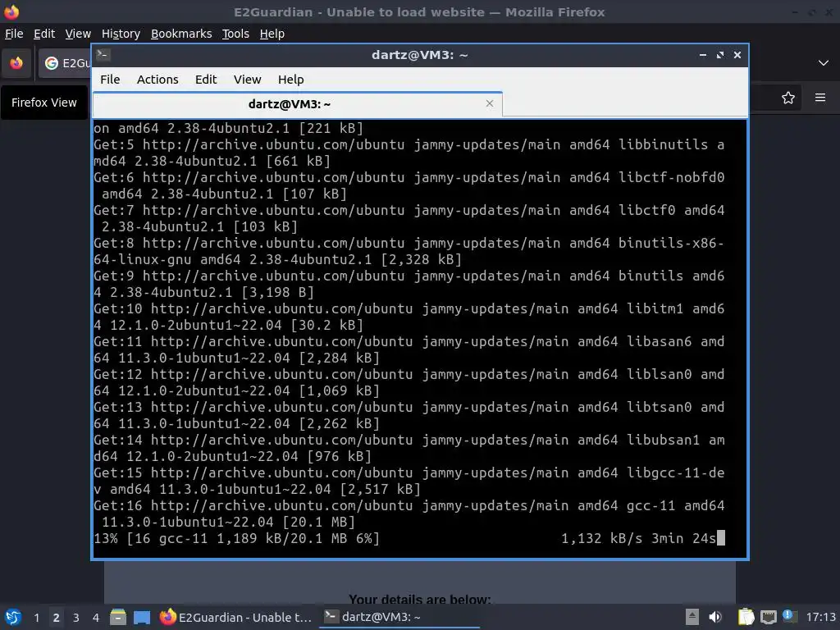Click the network monitor tray icon
The height and width of the screenshot is (630, 840).
click(x=768, y=617)
